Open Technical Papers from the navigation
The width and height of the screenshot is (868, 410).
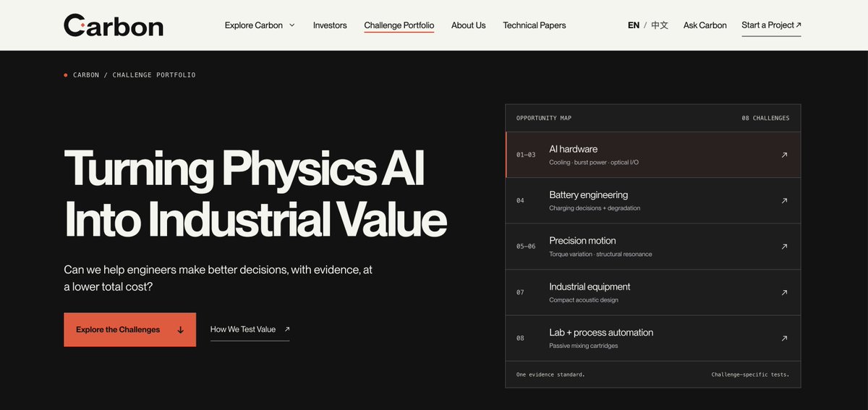(535, 25)
